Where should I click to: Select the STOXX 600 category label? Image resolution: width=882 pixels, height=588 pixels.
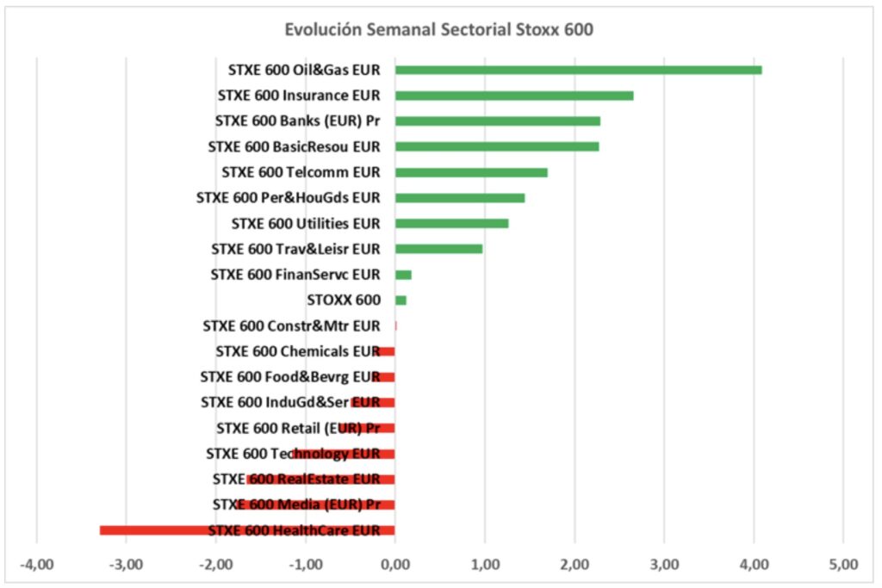coord(343,300)
